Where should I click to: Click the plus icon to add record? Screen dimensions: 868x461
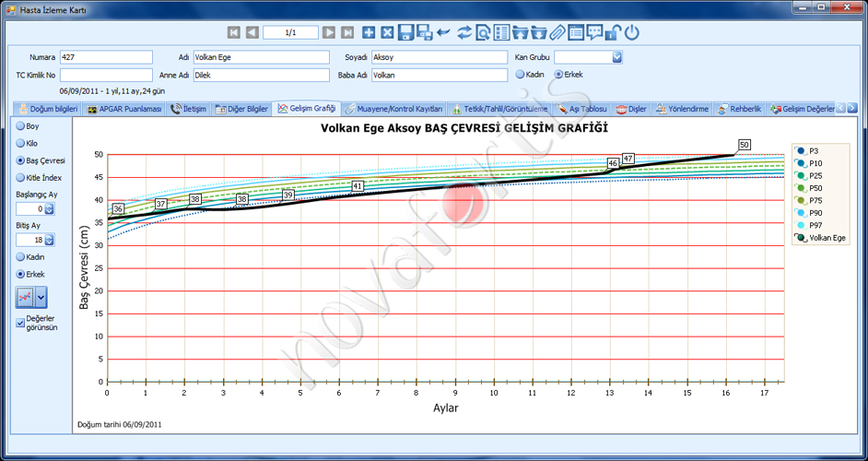[x=369, y=32]
